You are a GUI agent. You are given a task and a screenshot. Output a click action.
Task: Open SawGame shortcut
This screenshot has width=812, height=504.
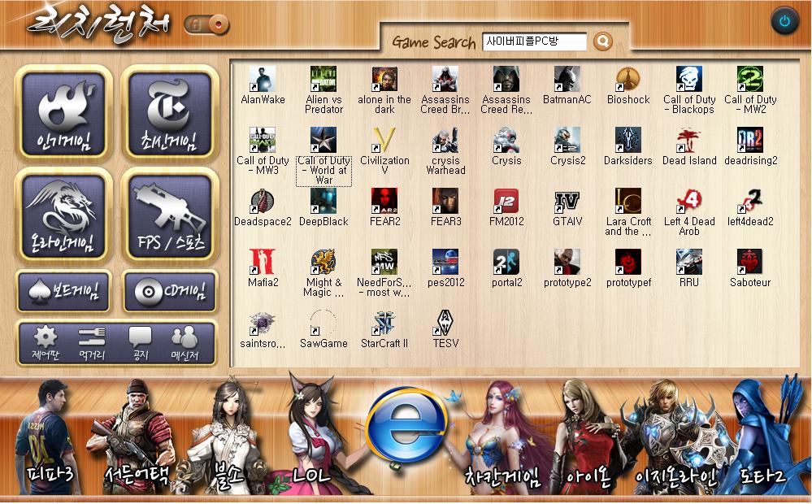click(x=323, y=329)
